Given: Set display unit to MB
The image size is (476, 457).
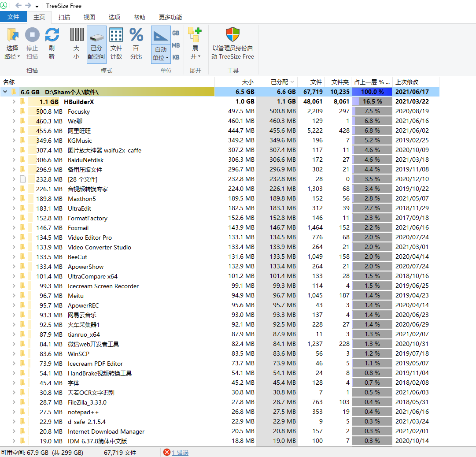Looking at the screenshot, I should tap(176, 45).
